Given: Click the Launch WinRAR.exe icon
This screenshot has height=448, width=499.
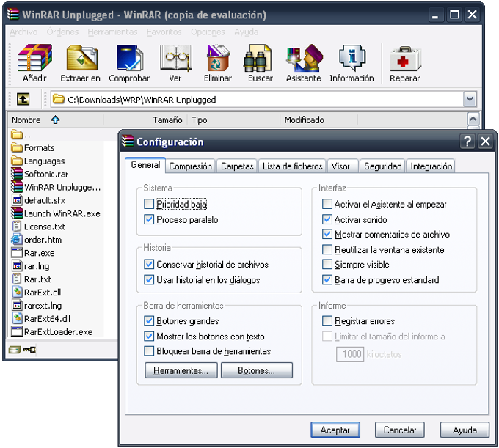Looking at the screenshot, I should coord(17,213).
